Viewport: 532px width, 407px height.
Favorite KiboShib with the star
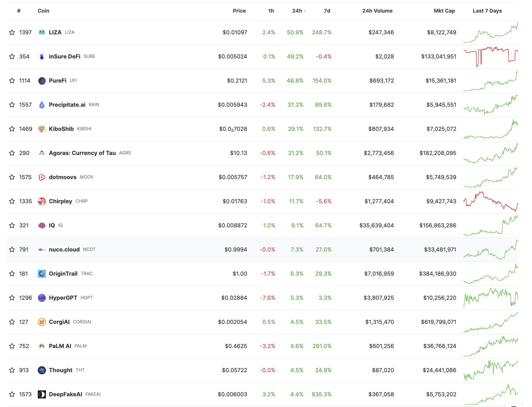point(12,129)
